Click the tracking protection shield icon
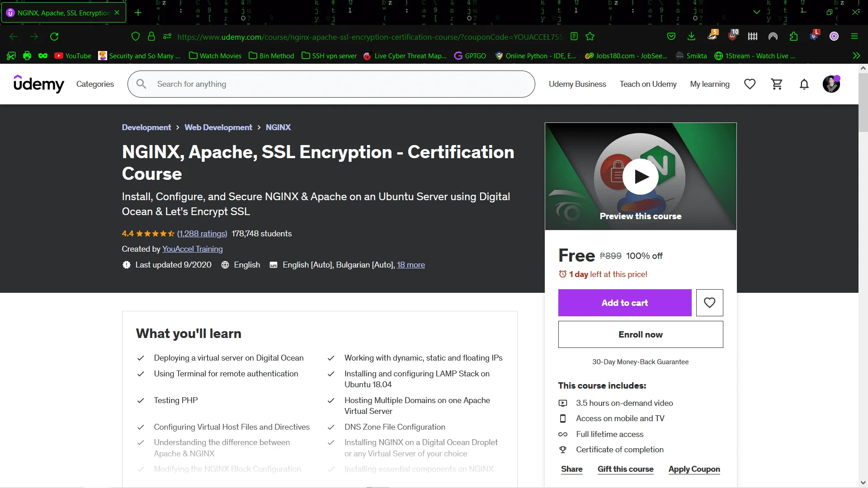The image size is (868, 488). pos(135,37)
